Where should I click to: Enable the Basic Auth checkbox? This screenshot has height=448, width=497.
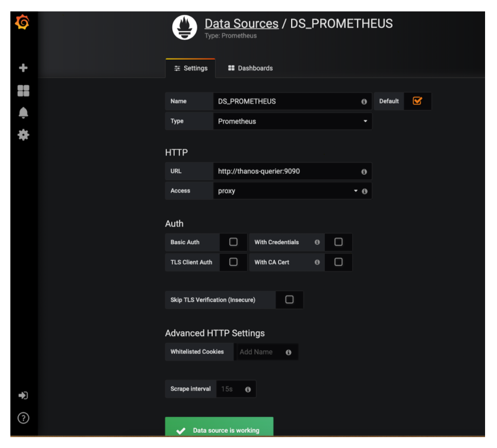point(233,242)
